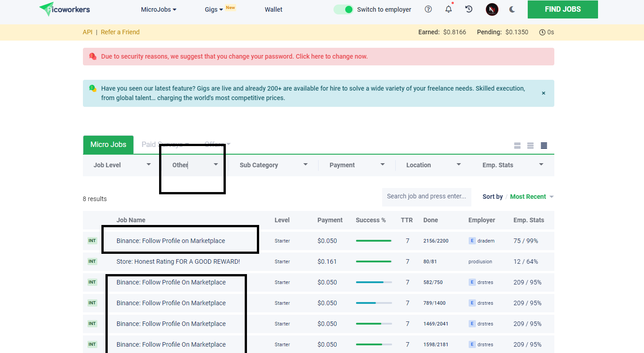Click the TTR column header
The height and width of the screenshot is (353, 644).
(x=407, y=220)
